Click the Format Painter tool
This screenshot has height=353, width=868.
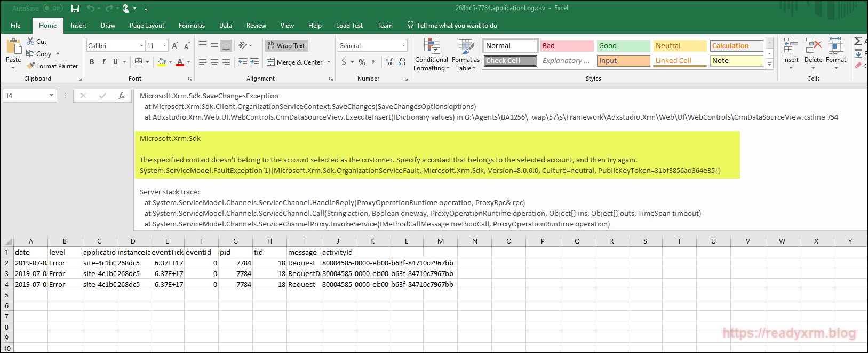click(x=52, y=66)
